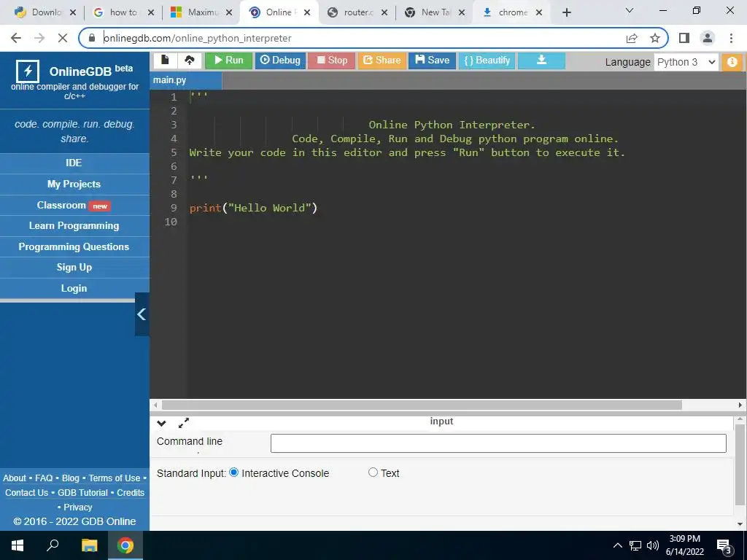Collapse the sidebar with the left chevron
The height and width of the screenshot is (560, 747).
tap(142, 314)
